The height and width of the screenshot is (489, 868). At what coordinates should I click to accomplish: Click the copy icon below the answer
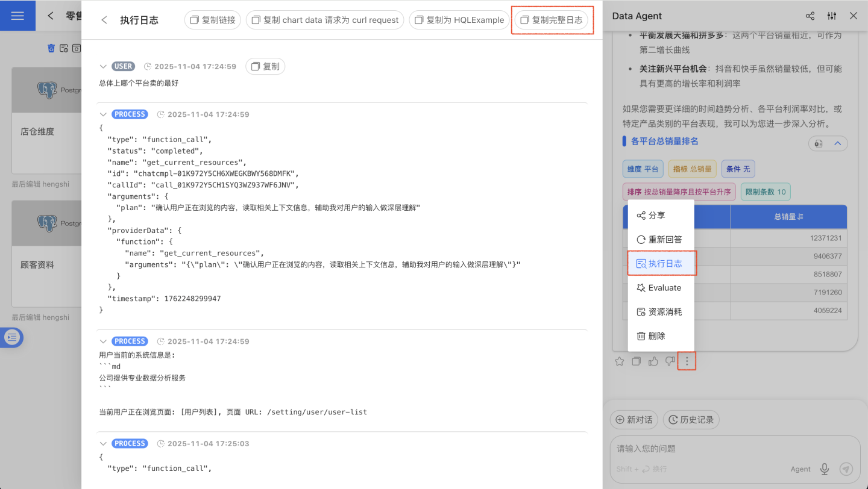pyautogui.click(x=636, y=361)
